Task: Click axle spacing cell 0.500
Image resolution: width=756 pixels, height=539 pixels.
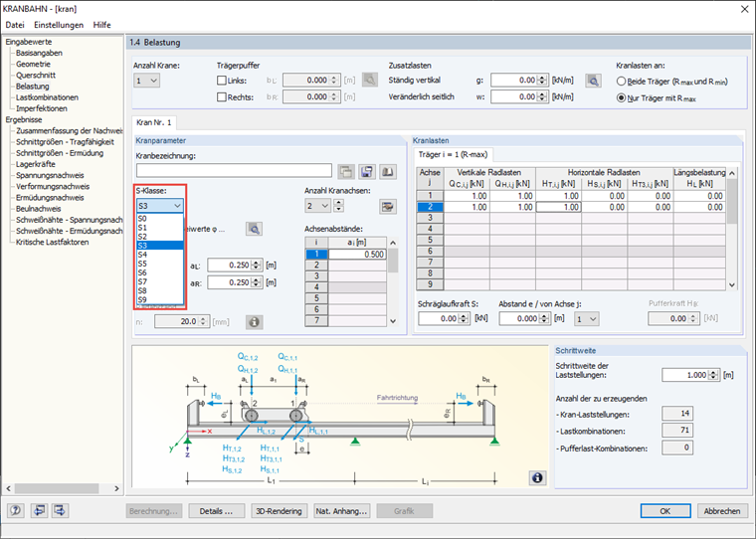Action: [x=357, y=254]
